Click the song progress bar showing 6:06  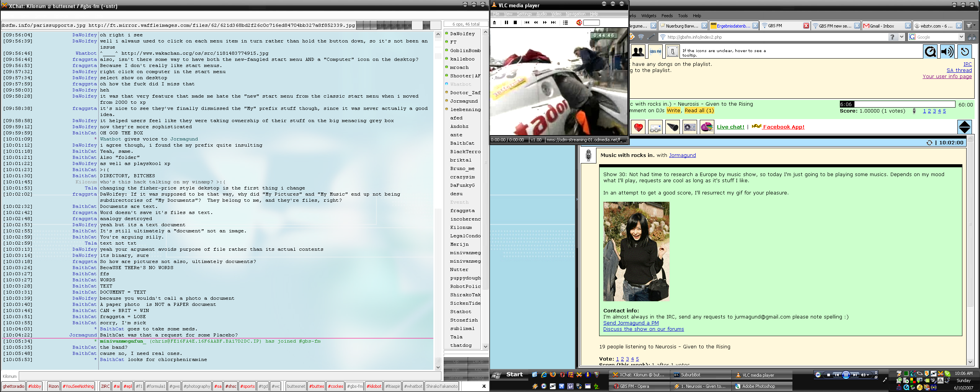[897, 104]
